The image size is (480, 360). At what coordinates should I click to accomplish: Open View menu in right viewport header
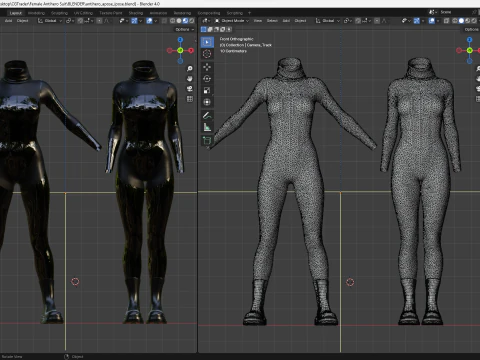258,21
